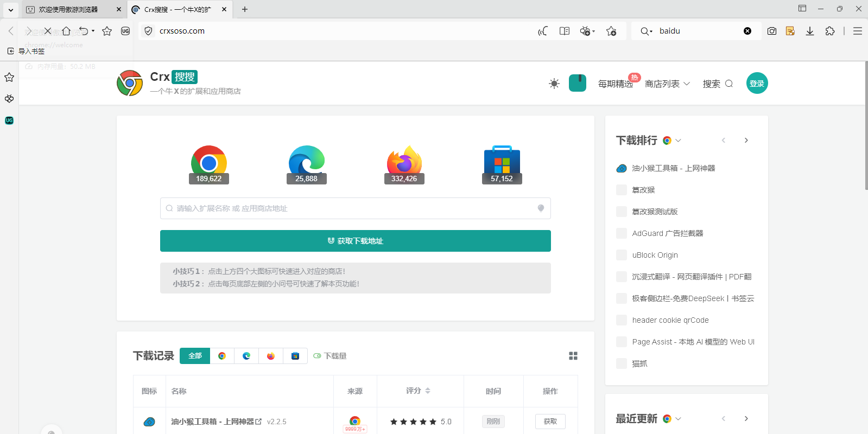Expand the 最近更新 browser selector dropdown

click(x=672, y=419)
